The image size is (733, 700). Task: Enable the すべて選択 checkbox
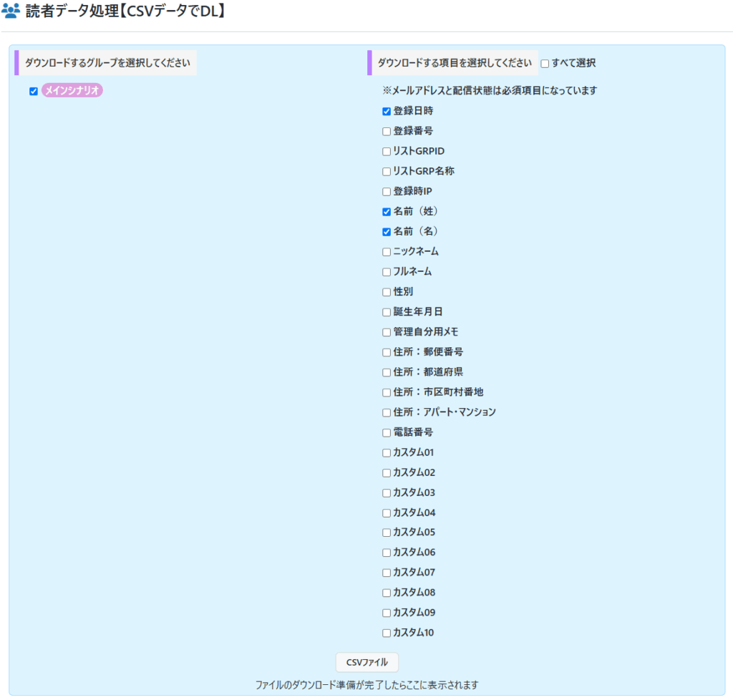click(x=545, y=63)
